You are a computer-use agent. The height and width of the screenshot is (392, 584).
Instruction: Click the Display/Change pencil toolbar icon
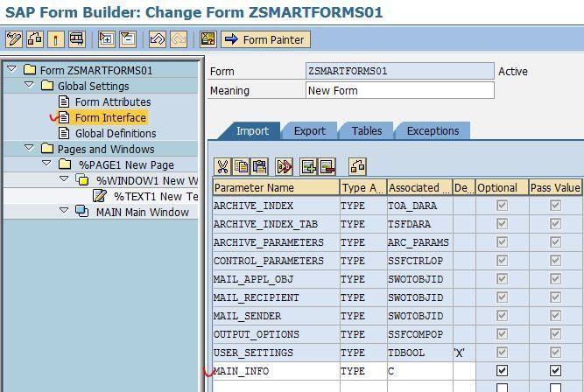point(14,39)
